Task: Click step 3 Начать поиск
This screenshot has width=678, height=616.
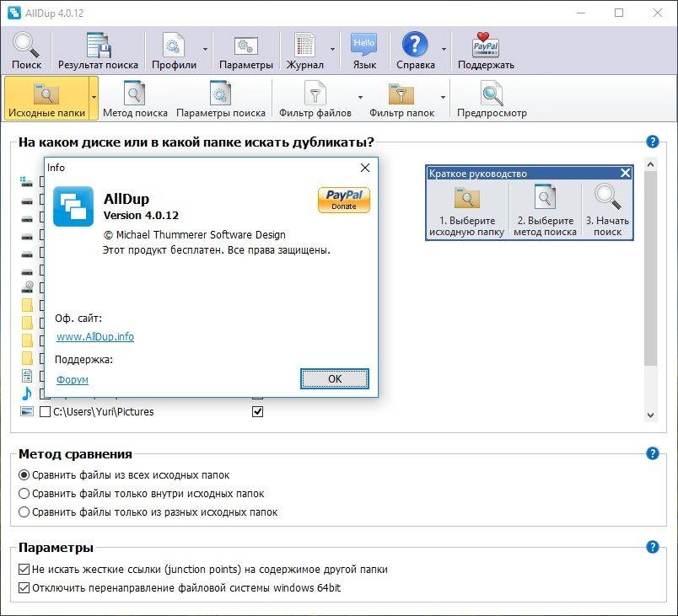Action: click(x=607, y=211)
